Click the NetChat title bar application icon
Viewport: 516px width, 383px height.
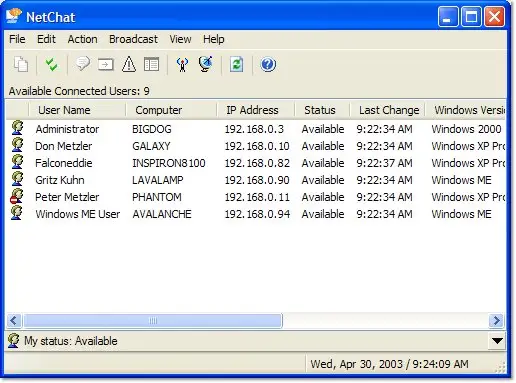coord(14,16)
